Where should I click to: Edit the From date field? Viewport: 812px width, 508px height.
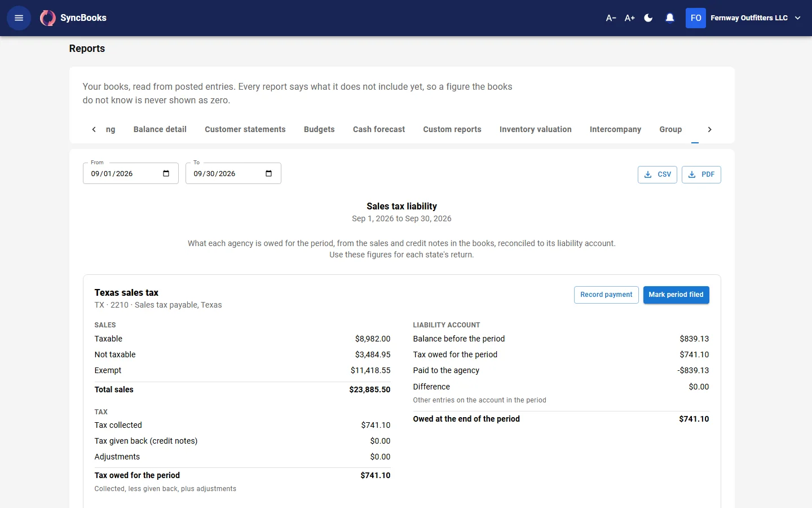(131, 173)
